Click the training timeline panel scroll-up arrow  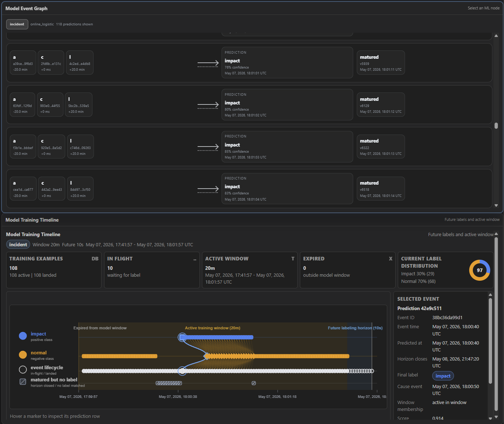click(496, 234)
